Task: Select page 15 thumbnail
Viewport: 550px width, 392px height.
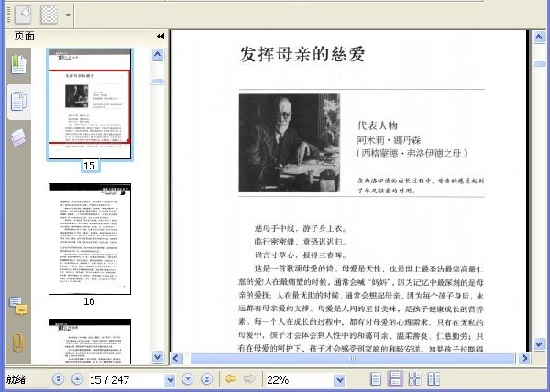Action: 90,104
